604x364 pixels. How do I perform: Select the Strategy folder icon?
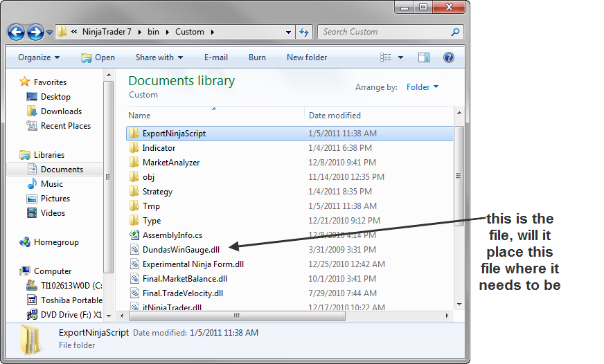pyautogui.click(x=134, y=191)
